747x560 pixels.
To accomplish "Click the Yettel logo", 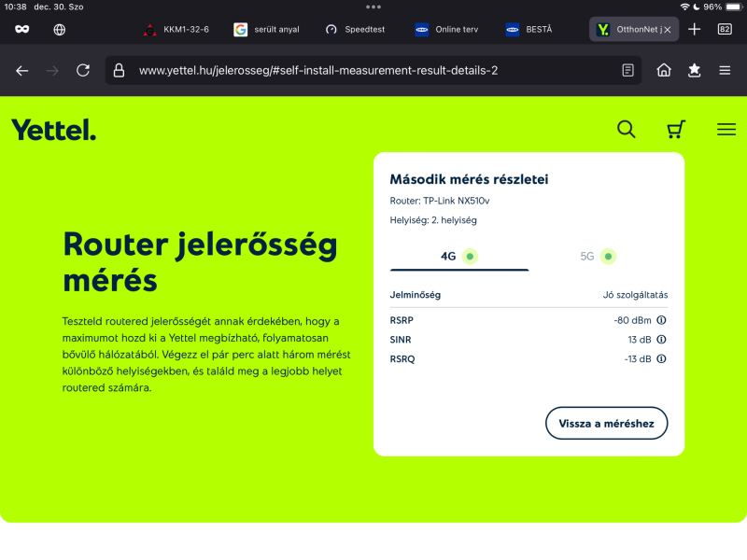I will (53, 130).
